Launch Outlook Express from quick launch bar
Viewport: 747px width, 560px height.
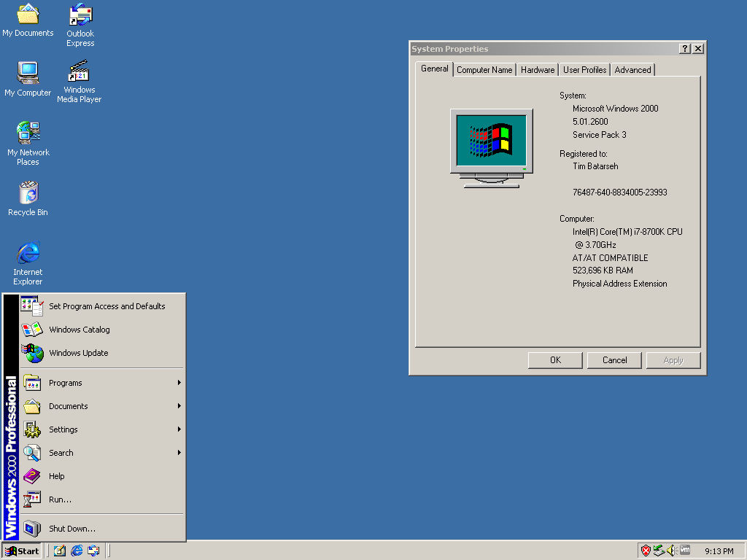tap(93, 551)
